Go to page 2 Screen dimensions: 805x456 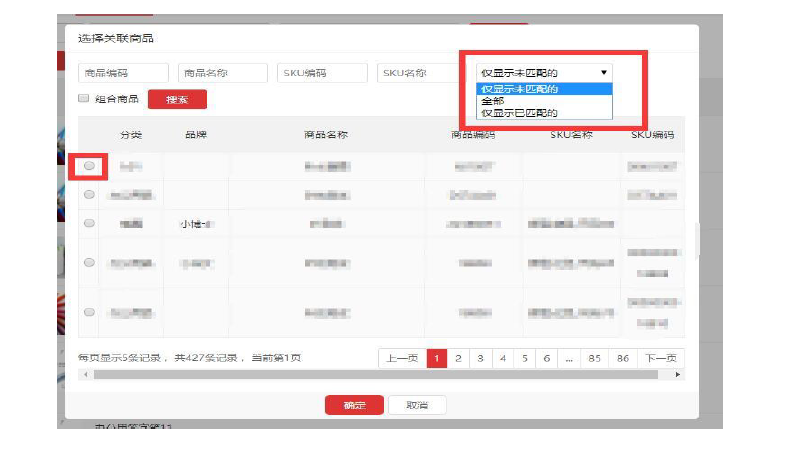[458, 358]
